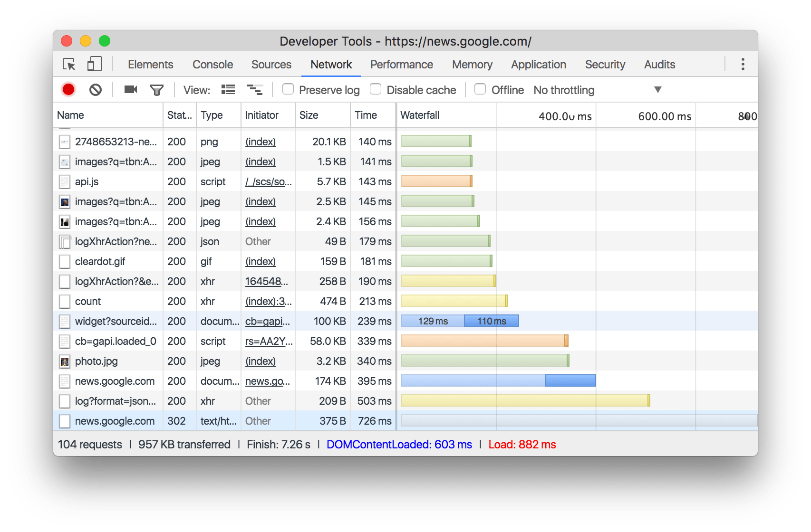This screenshot has width=811, height=532.
Task: Check the Disable cache box
Action: pyautogui.click(x=376, y=89)
